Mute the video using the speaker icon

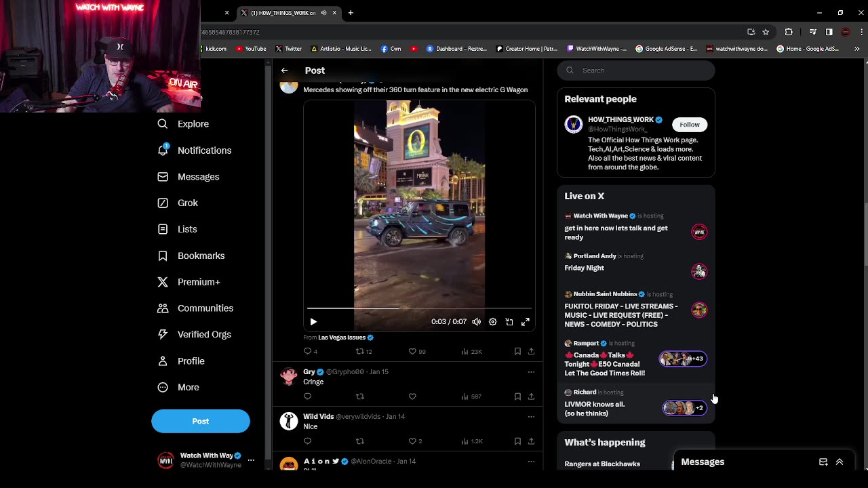click(477, 322)
